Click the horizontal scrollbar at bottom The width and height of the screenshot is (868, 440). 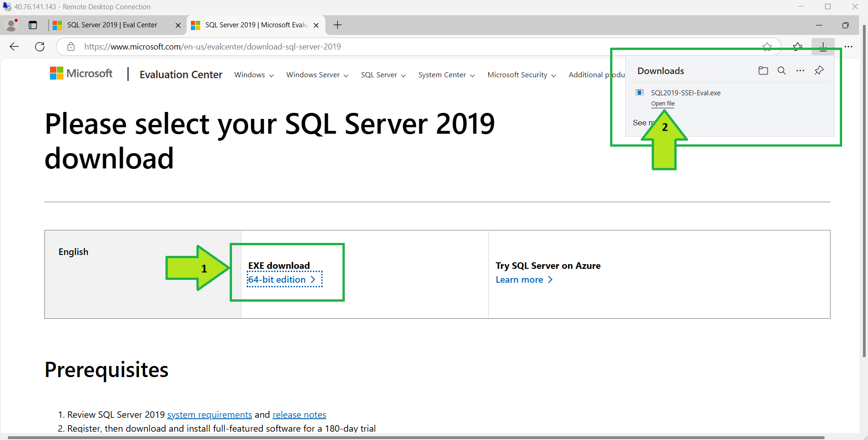click(x=416, y=437)
